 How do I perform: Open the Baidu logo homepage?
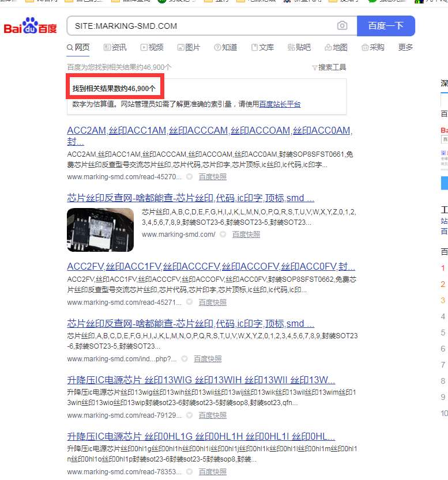coord(30,25)
